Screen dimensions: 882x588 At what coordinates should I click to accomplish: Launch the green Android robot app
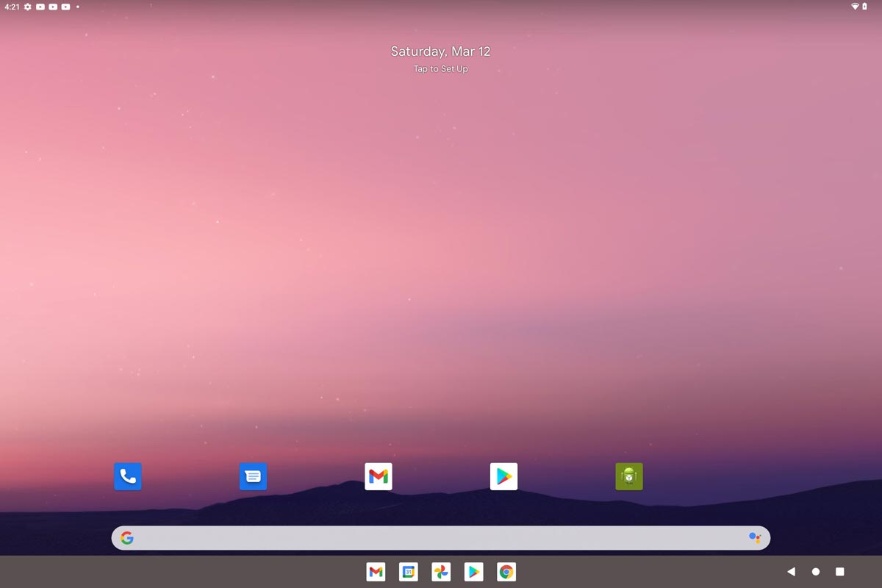629,476
